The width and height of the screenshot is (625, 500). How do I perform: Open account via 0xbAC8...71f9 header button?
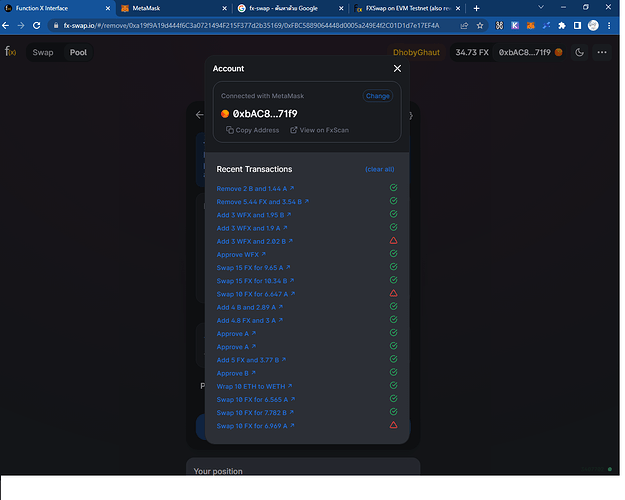pos(530,52)
